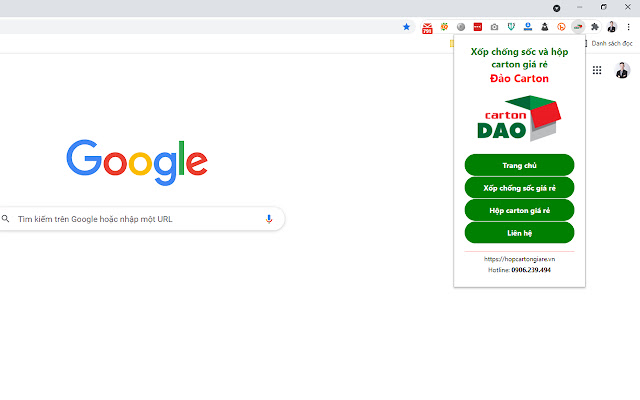This screenshot has width=640, height=400.
Task: Open the Chrome three-dot menu
Action: [x=629, y=27]
